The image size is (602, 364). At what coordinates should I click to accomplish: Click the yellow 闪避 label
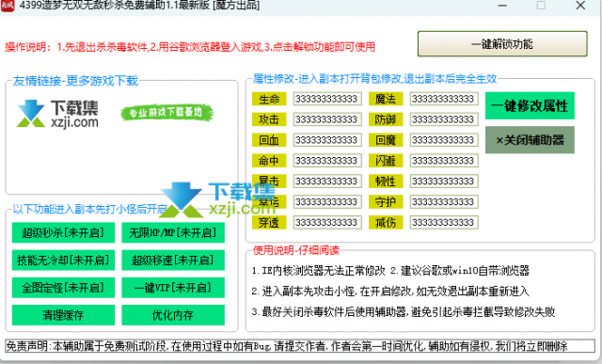[x=386, y=161]
